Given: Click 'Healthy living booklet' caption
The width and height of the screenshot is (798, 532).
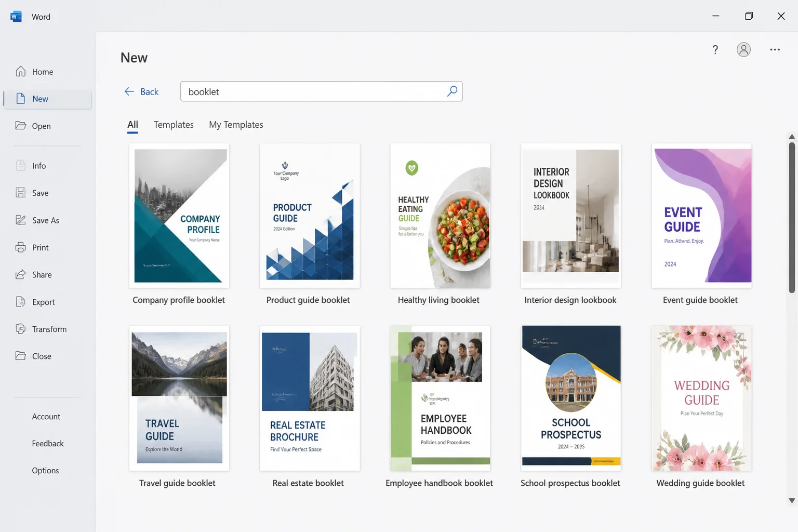Looking at the screenshot, I should pos(438,300).
